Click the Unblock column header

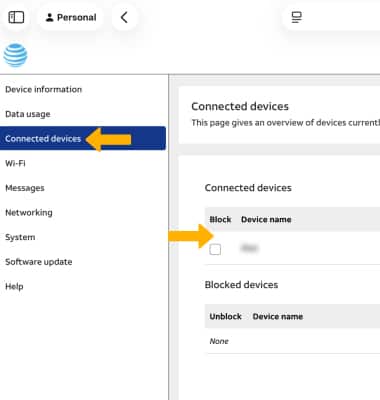[x=225, y=316]
